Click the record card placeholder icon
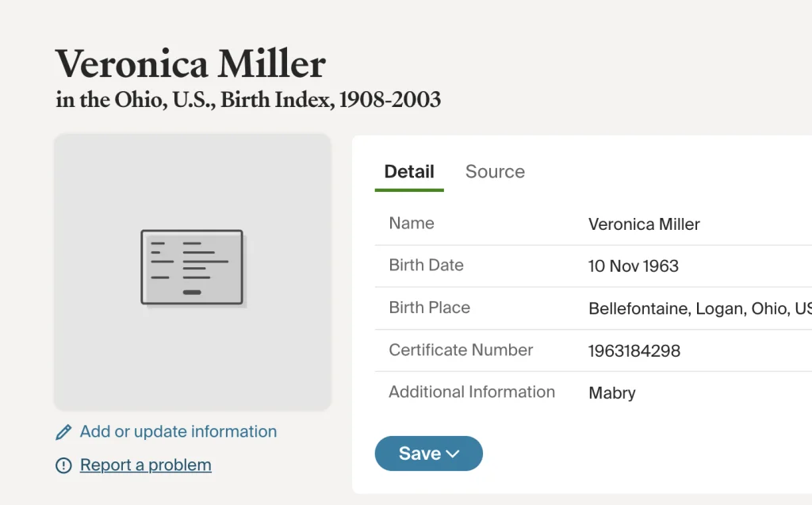The width and height of the screenshot is (812, 505). [192, 268]
